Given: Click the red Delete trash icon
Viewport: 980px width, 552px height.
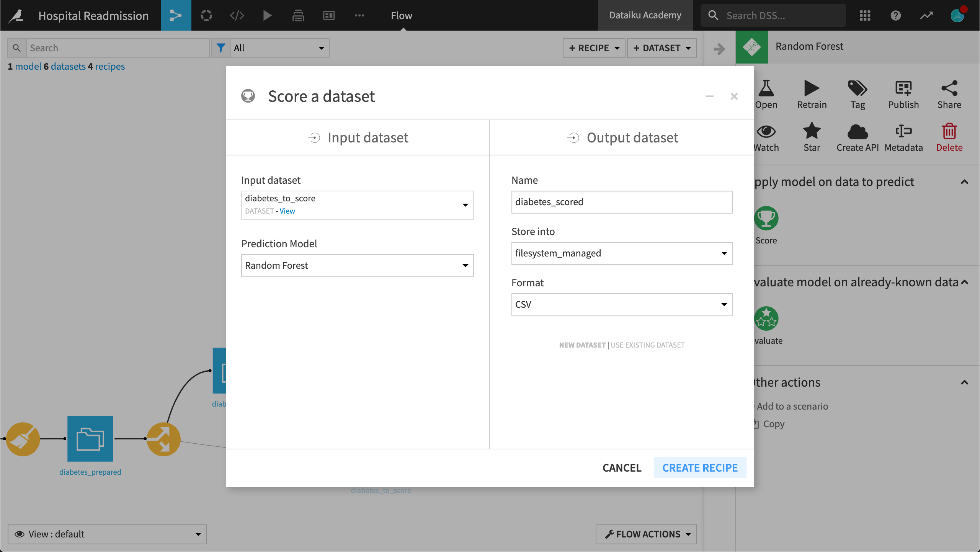Looking at the screenshot, I should coord(949,131).
